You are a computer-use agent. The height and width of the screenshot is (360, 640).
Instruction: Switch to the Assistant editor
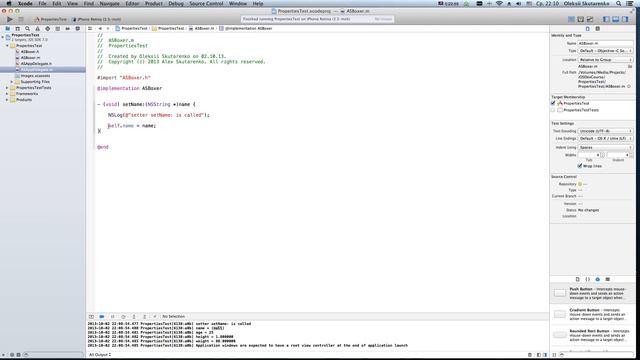(x=580, y=19)
